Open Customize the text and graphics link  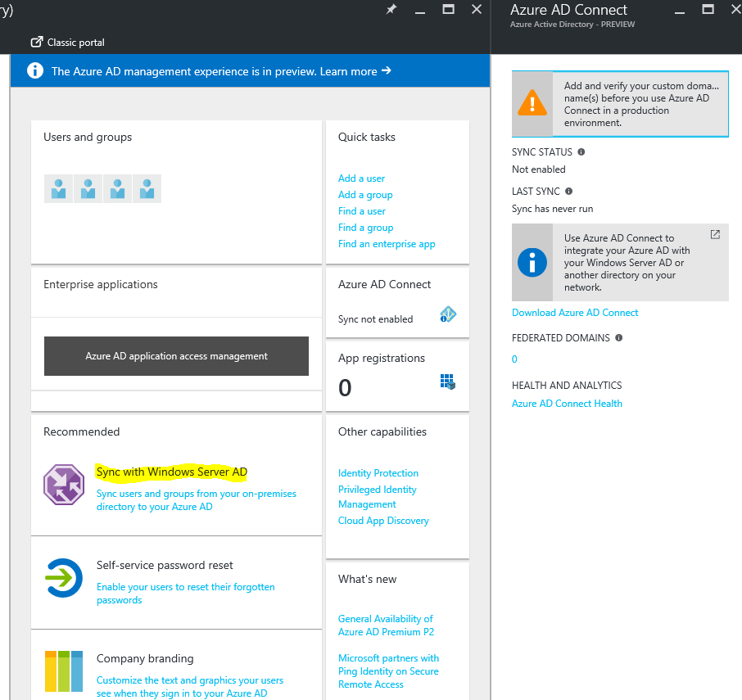coord(190,686)
